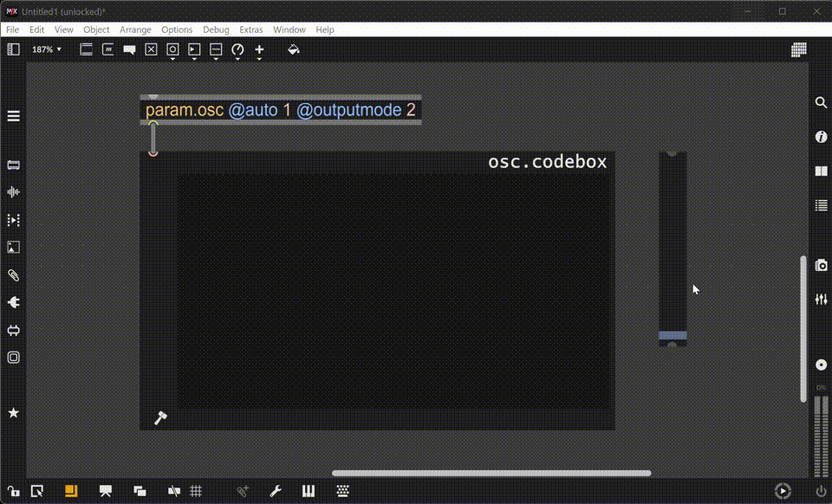Toggle the mute audio icon in bottom bar

click(174, 491)
